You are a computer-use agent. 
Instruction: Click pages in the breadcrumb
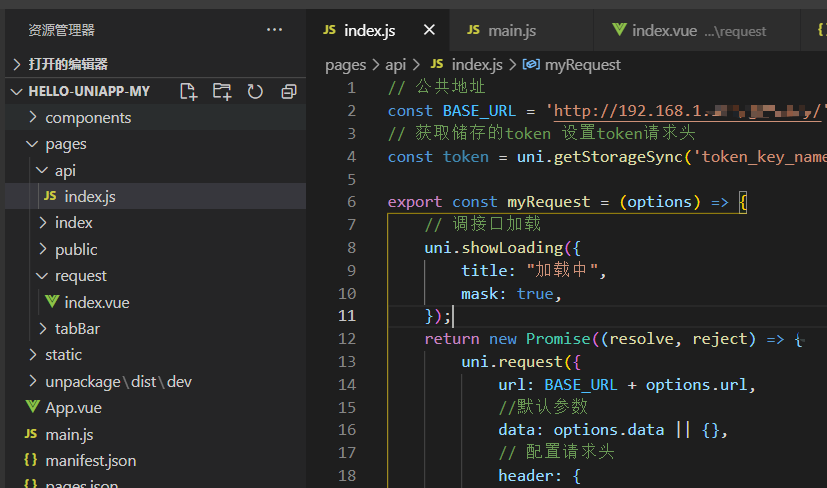point(345,65)
